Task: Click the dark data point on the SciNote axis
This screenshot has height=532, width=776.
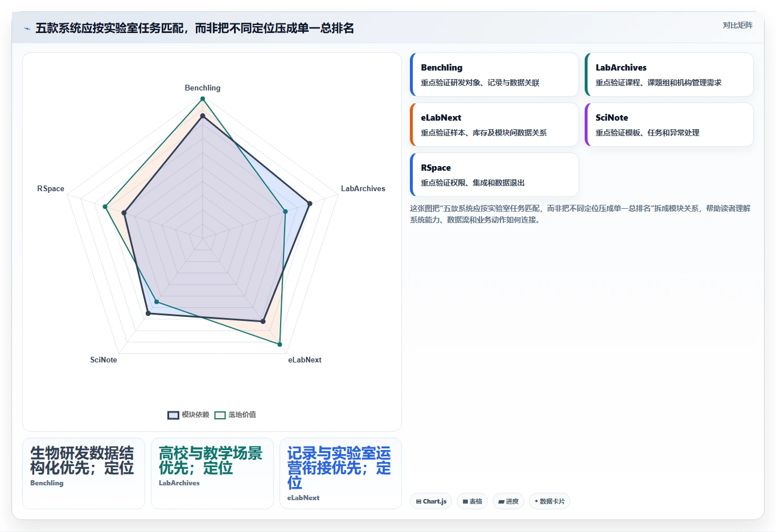Action: [148, 313]
